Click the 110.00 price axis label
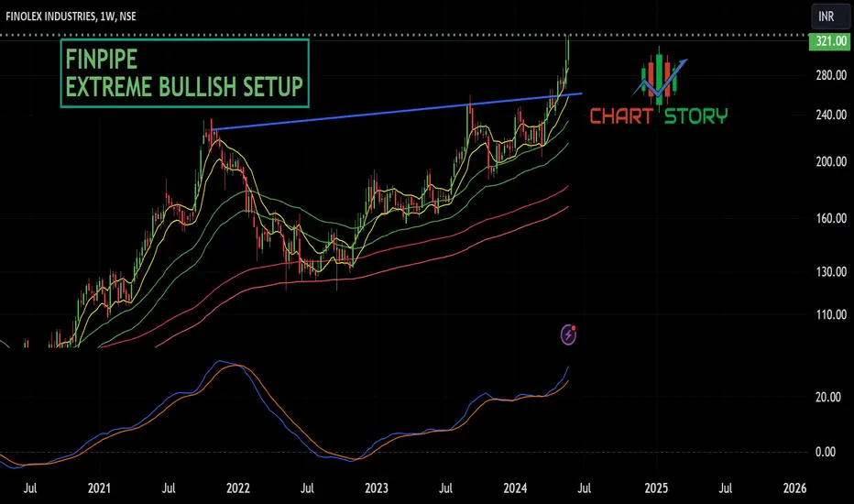The height and width of the screenshot is (504, 854). click(831, 315)
